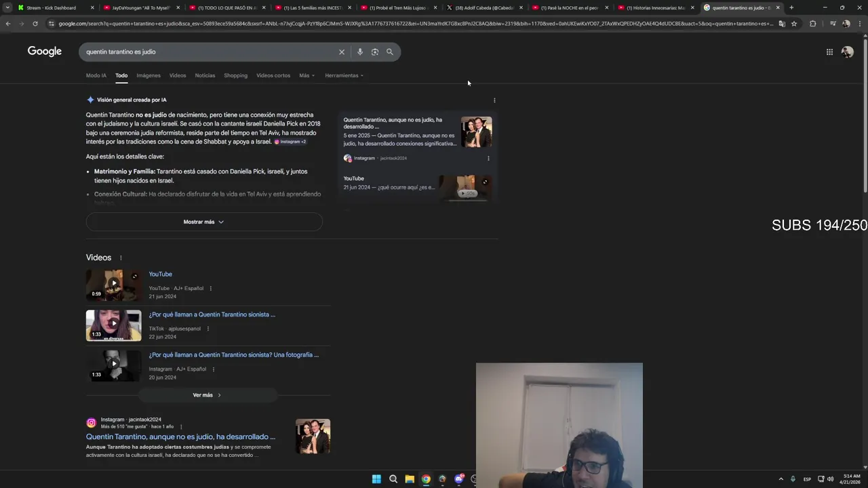Play the 1:33 TikTok video thumbnail
The width and height of the screenshot is (868, 488).
pyautogui.click(x=114, y=325)
